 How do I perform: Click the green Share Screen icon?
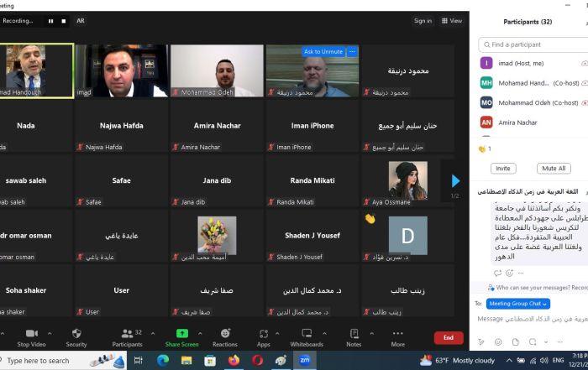[x=181, y=334]
